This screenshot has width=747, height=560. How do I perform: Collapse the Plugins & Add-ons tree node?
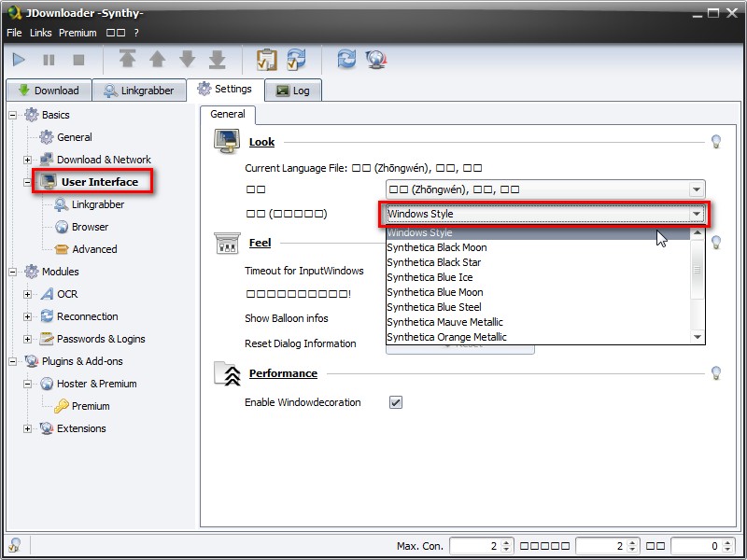pyautogui.click(x=12, y=361)
